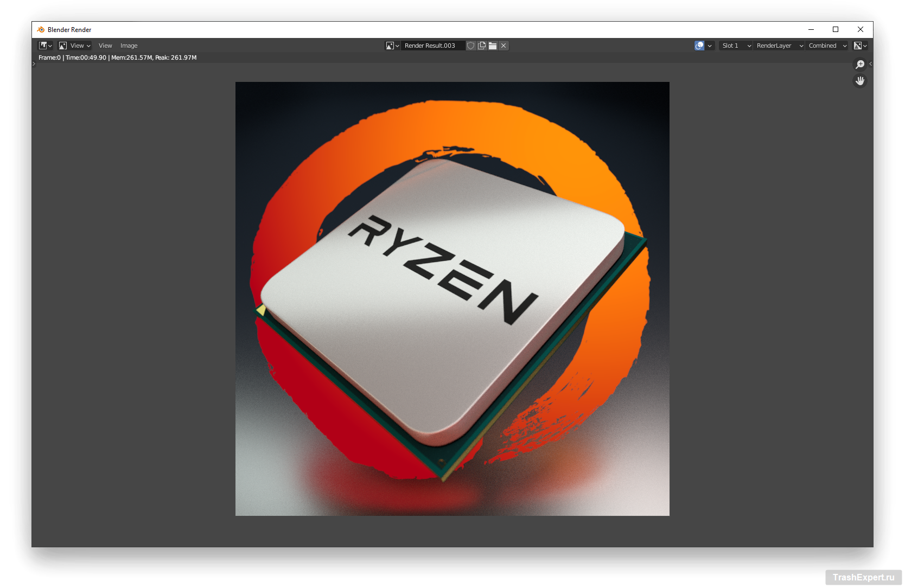This screenshot has width=905, height=588.
Task: Toggle the fake user shield icon
Action: 471,46
